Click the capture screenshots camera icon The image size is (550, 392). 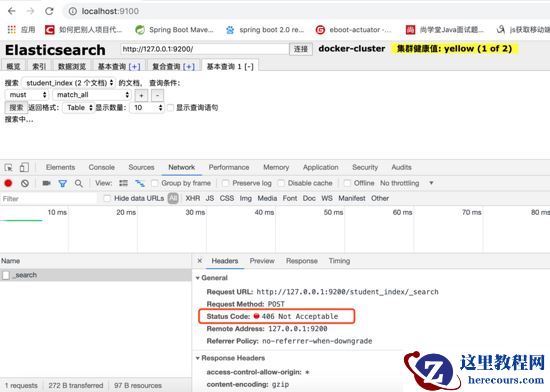click(x=46, y=183)
